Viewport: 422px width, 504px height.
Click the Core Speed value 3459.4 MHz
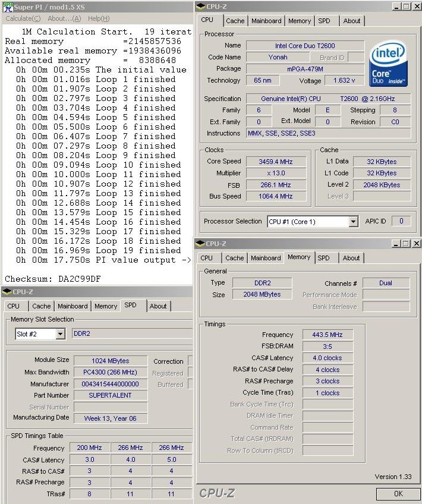pyautogui.click(x=276, y=162)
